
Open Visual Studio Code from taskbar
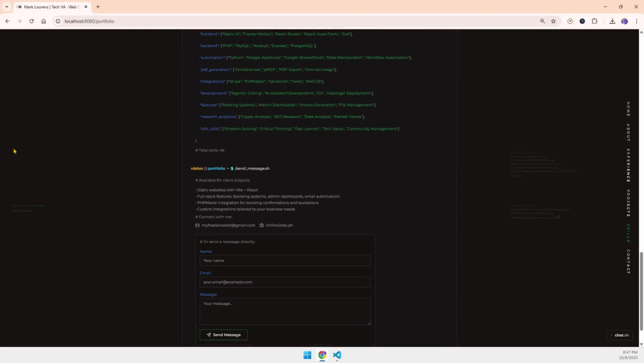337,355
